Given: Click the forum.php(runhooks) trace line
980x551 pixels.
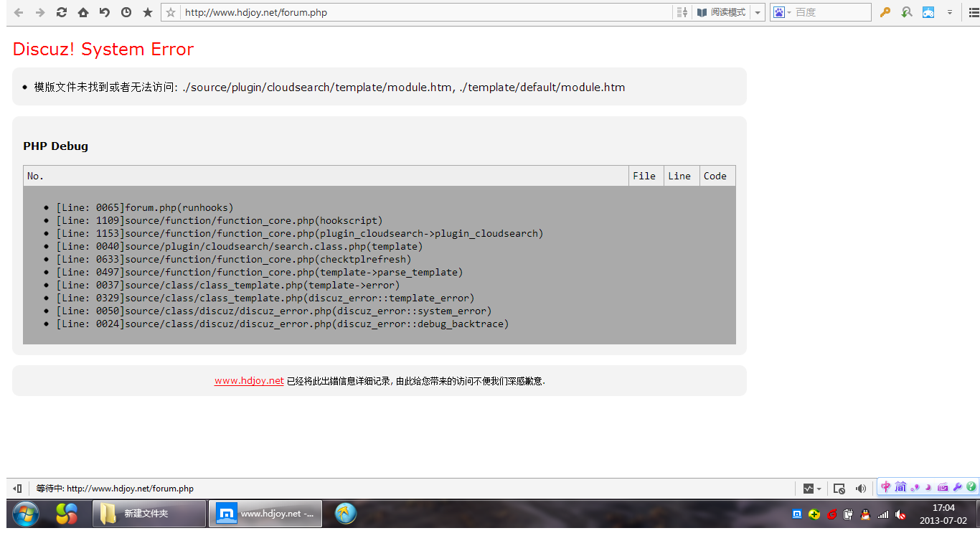Looking at the screenshot, I should [x=145, y=207].
